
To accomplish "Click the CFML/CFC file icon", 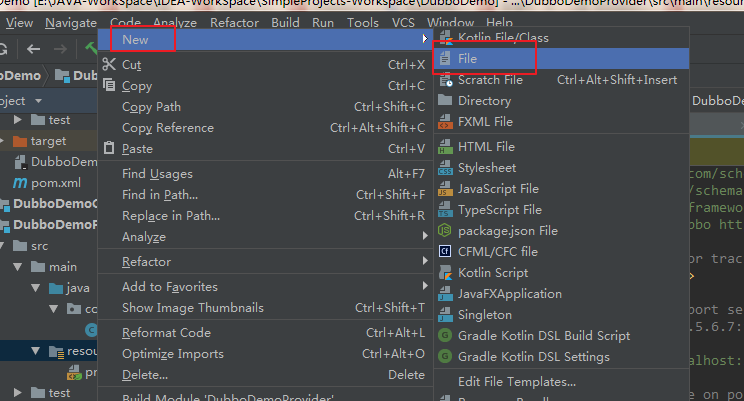I will (445, 252).
